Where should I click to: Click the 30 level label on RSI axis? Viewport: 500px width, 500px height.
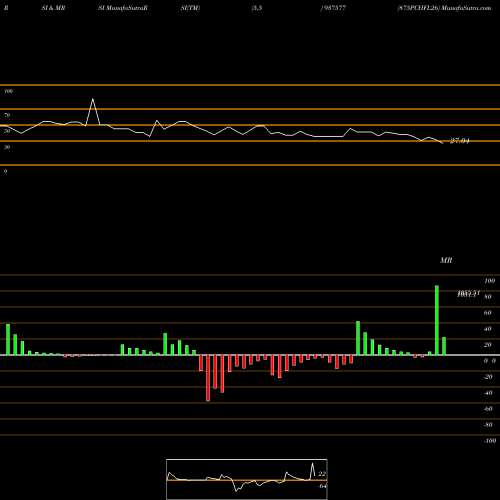(7, 147)
